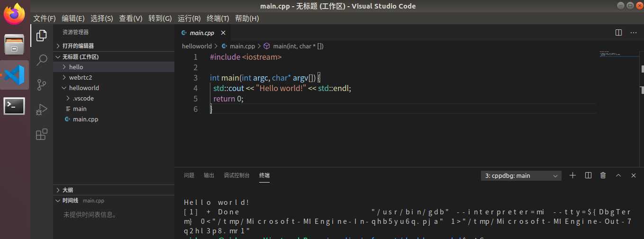Viewport: 644px width, 239px height.
Task: Close the main.cpp editor tab
Action: click(x=223, y=33)
